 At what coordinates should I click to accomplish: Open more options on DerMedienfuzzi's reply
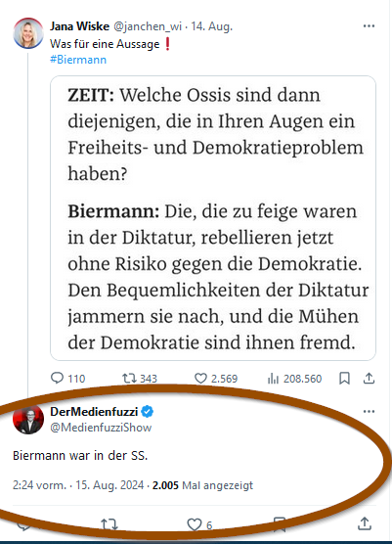coord(369,412)
